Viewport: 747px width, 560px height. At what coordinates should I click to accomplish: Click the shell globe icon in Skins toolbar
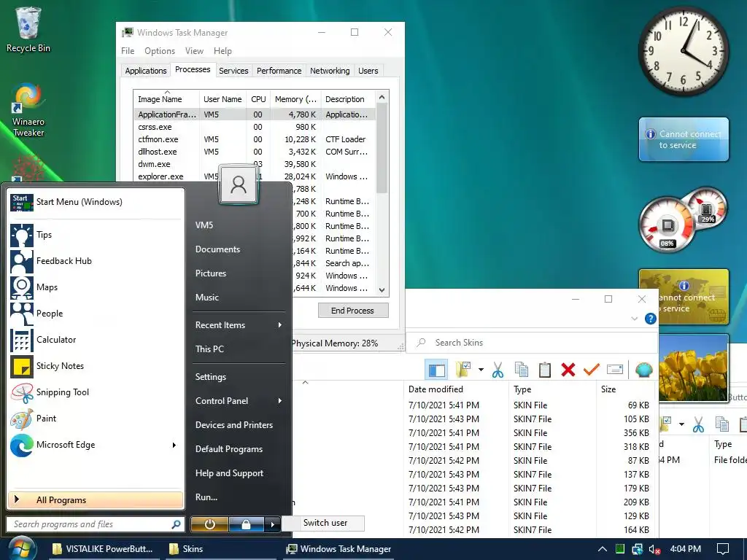[643, 370]
